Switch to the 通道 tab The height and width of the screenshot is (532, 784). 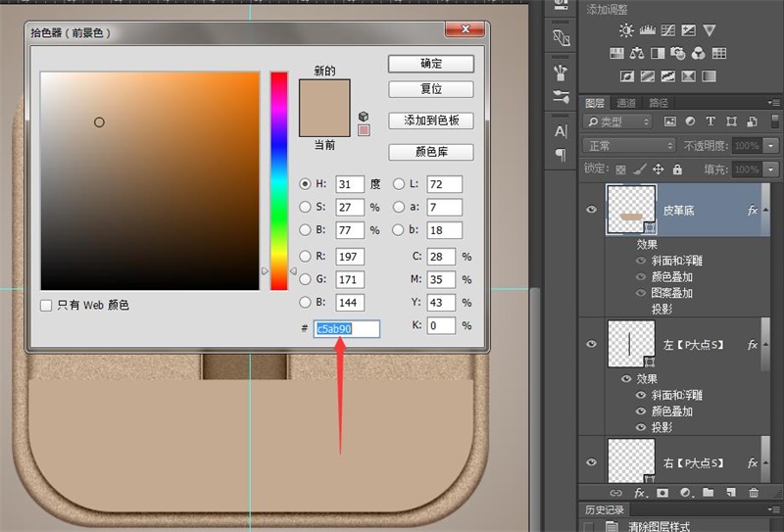click(x=626, y=103)
